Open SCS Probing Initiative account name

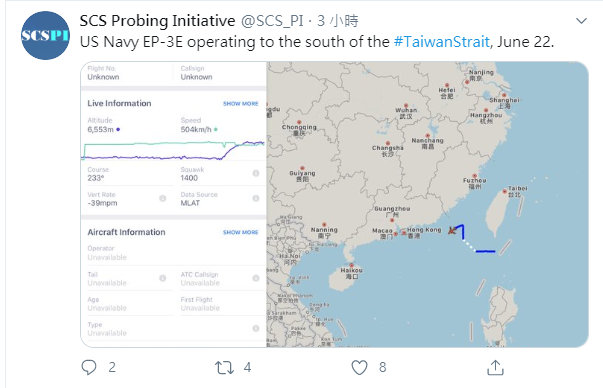click(x=157, y=21)
